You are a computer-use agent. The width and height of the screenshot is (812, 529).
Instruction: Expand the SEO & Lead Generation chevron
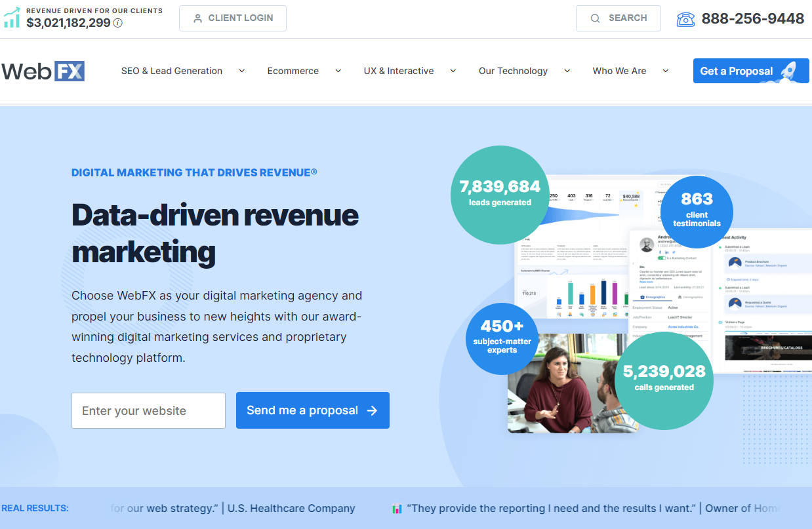[241, 71]
